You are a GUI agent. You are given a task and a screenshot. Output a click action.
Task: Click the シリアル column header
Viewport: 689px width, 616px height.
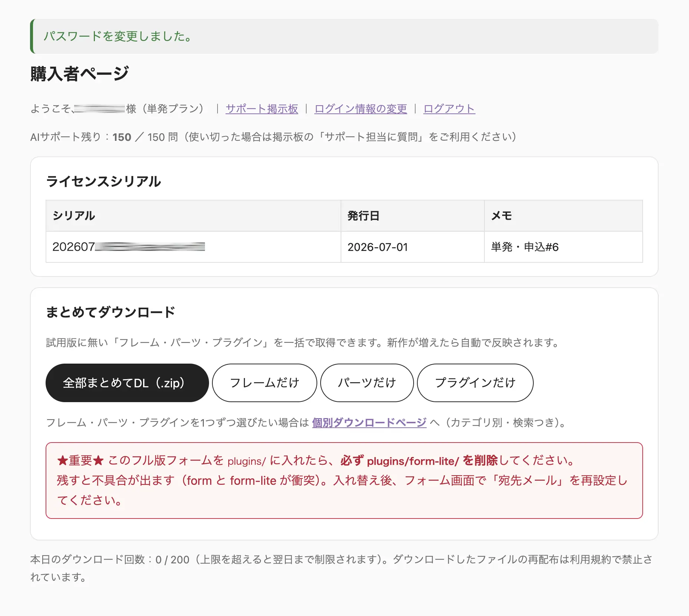(193, 216)
